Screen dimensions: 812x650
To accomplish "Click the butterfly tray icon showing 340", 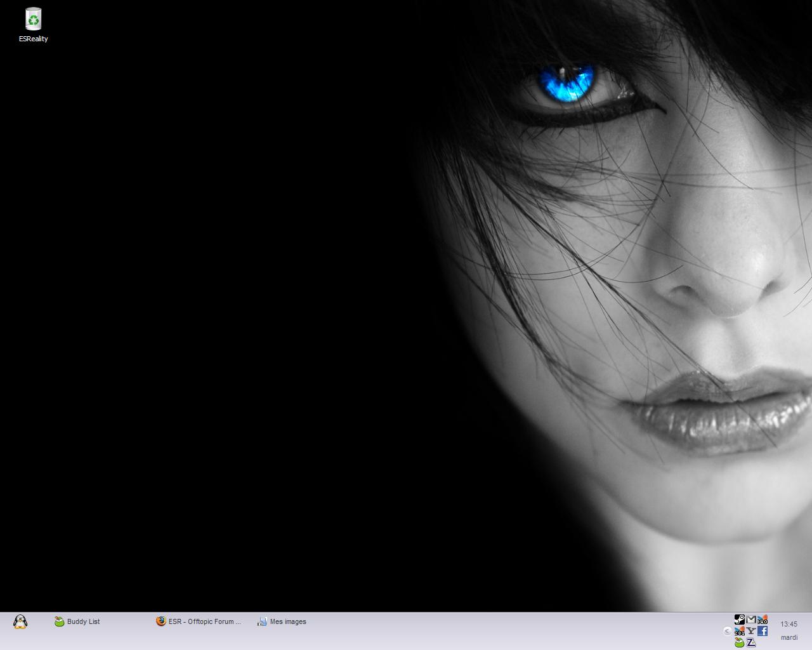I will [763, 620].
